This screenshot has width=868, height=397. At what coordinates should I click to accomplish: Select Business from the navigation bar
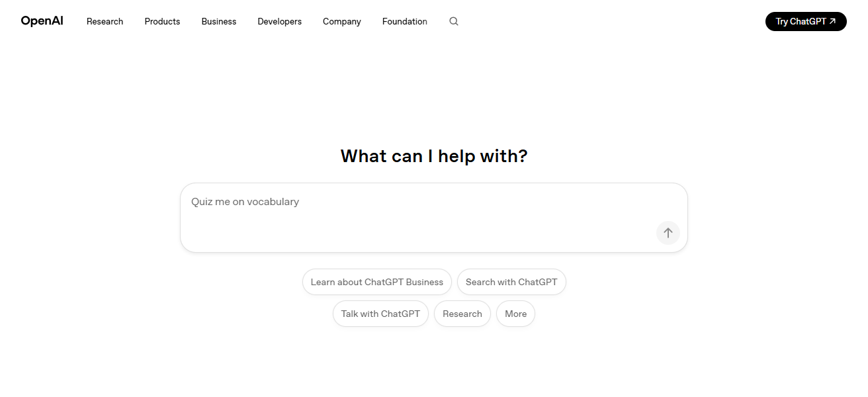click(x=218, y=21)
